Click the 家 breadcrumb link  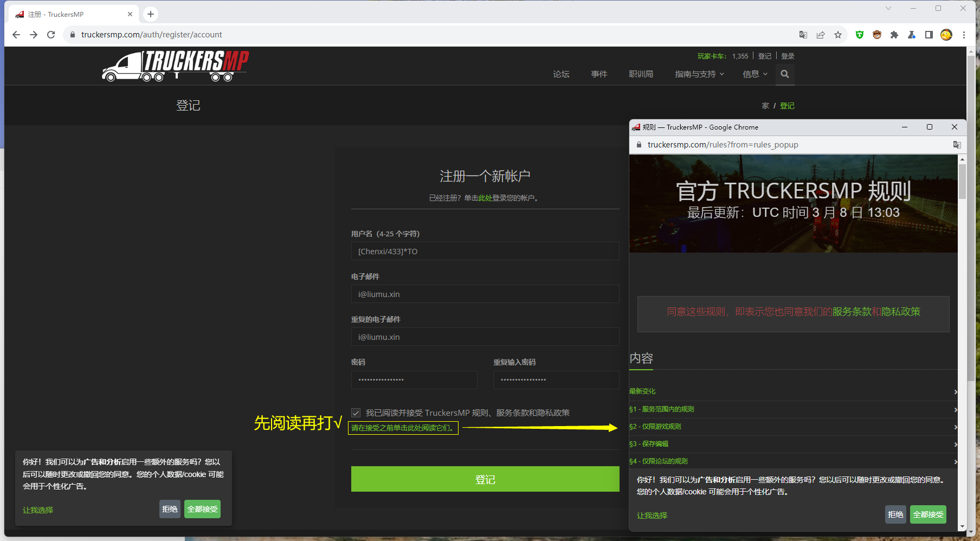pos(765,106)
